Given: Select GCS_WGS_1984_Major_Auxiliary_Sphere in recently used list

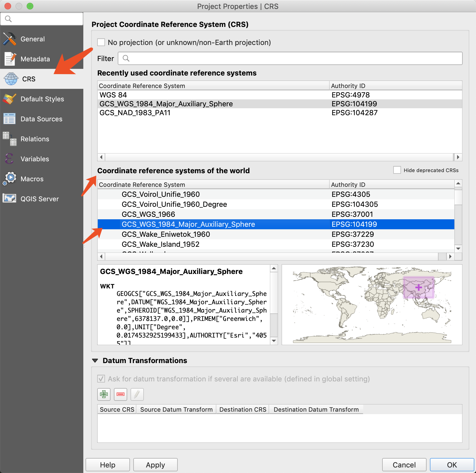Looking at the screenshot, I should (x=280, y=104).
